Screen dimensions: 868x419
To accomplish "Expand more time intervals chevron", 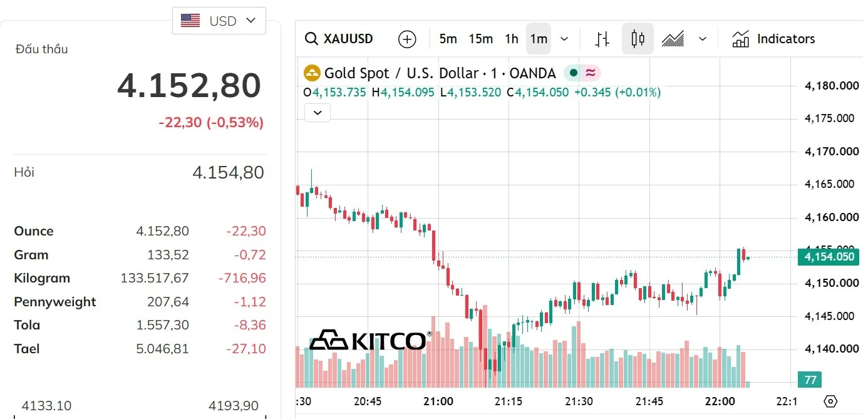I will click(564, 39).
